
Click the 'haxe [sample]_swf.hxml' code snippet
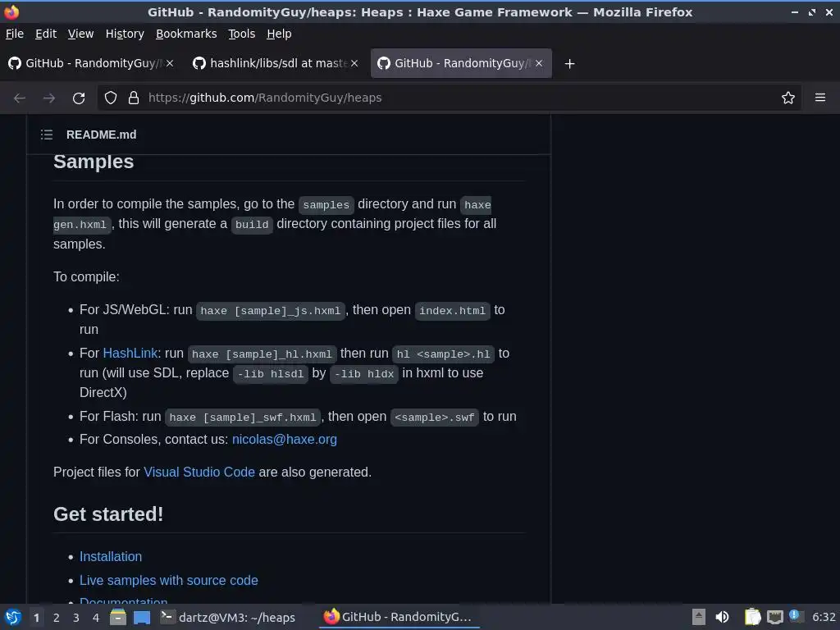coord(243,418)
